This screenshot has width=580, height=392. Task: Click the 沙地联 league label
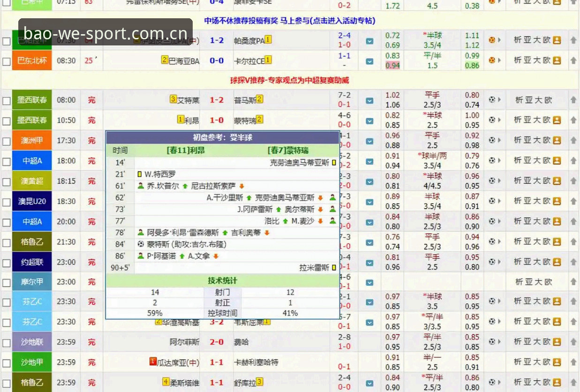[32, 342]
